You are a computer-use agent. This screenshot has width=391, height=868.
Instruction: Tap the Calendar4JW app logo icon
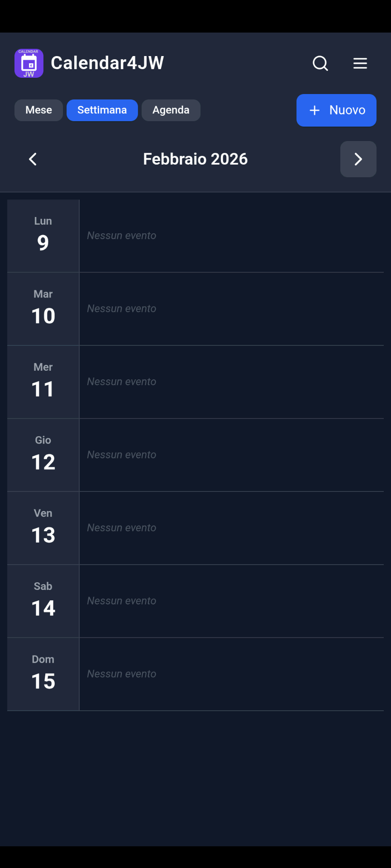click(29, 63)
